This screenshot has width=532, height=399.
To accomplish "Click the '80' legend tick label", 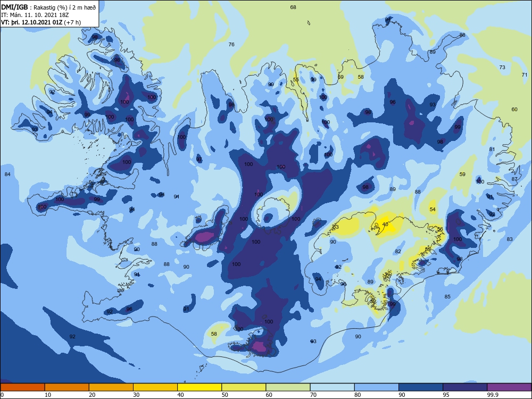I will (x=358, y=395).
